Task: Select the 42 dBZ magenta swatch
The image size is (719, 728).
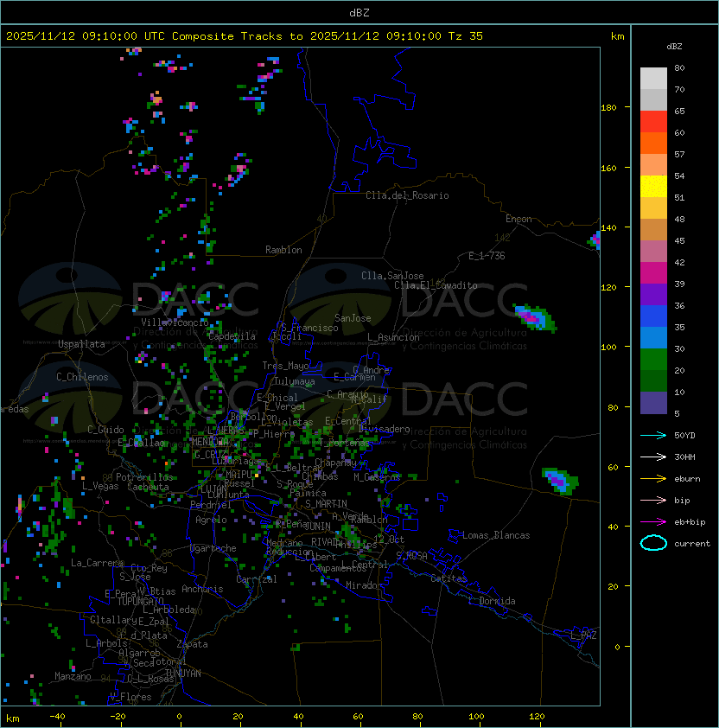Action: tap(653, 273)
